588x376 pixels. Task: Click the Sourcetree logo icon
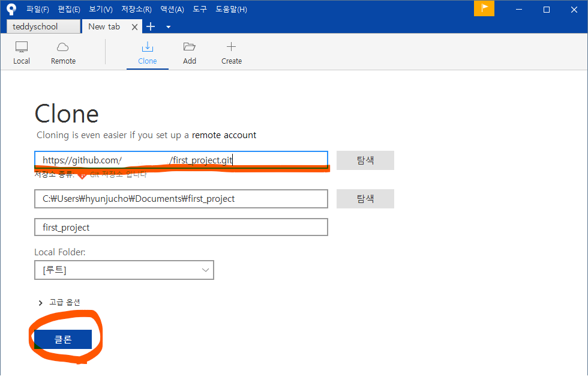(11, 10)
